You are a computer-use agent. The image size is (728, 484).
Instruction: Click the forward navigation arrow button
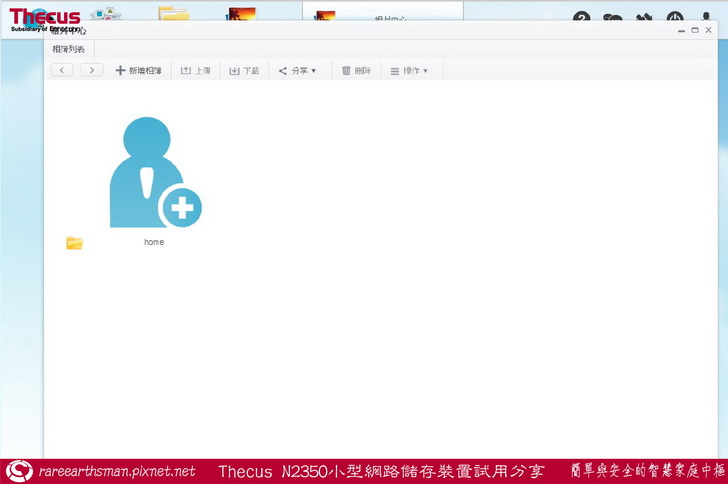[92, 70]
